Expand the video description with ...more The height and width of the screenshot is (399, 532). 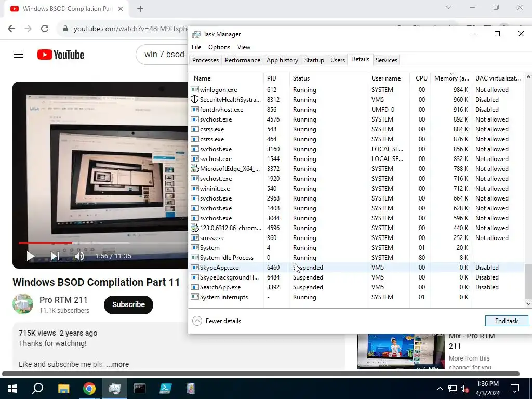pyautogui.click(x=117, y=364)
